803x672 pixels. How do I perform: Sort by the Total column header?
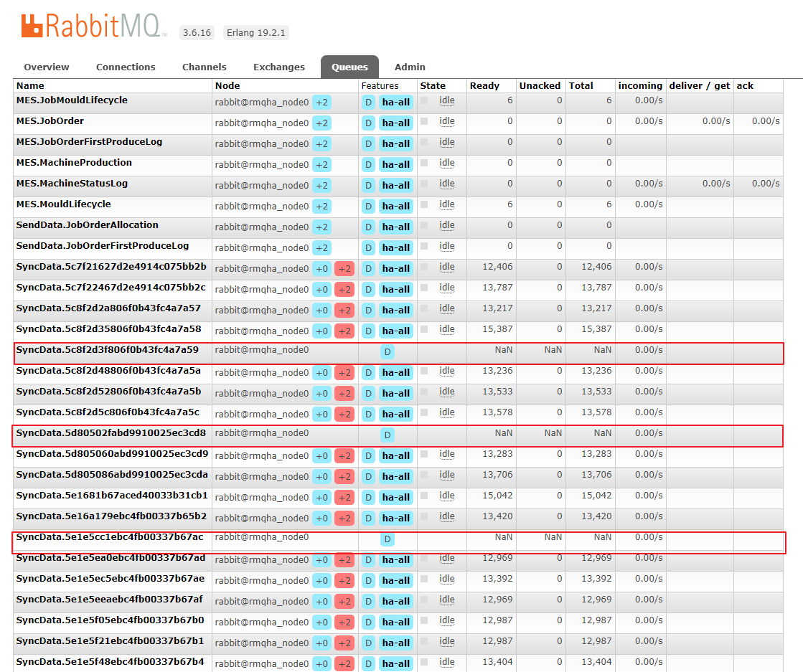click(581, 85)
